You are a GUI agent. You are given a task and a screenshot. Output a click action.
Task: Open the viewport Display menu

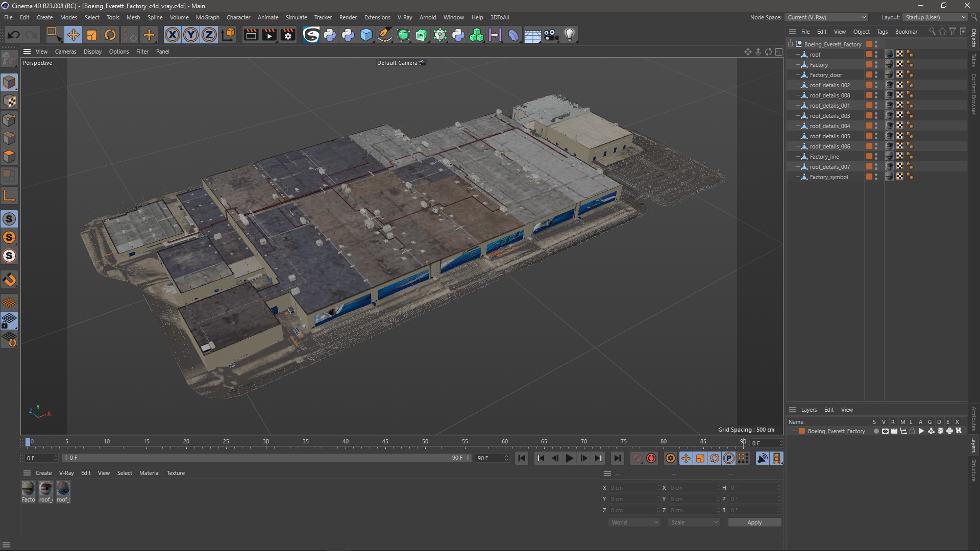[92, 52]
